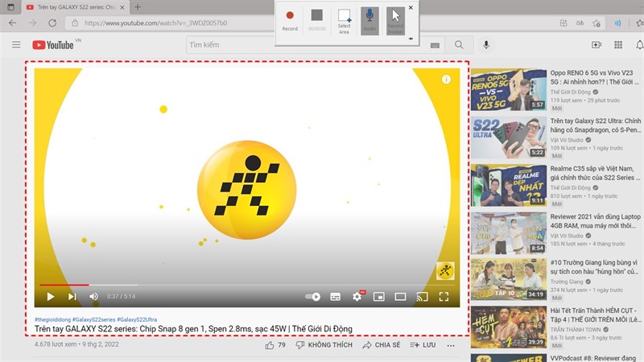Open the #thegioididong hashtag
644x362 pixels.
[52, 319]
